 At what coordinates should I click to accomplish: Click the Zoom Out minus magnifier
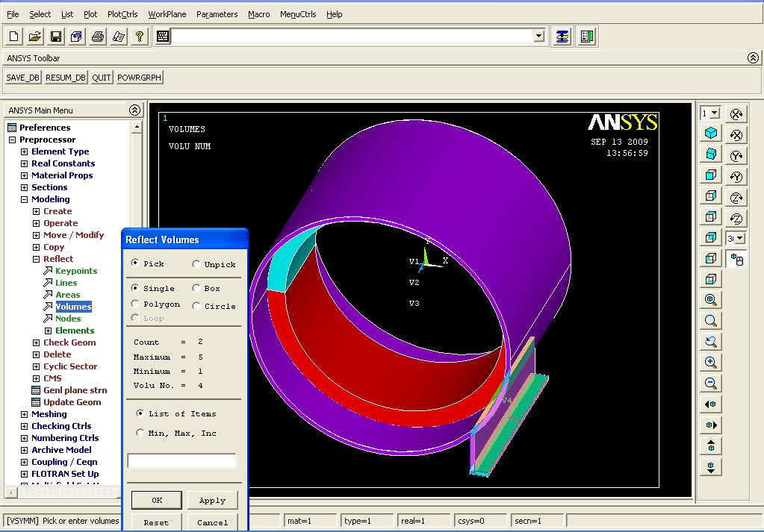click(x=711, y=383)
